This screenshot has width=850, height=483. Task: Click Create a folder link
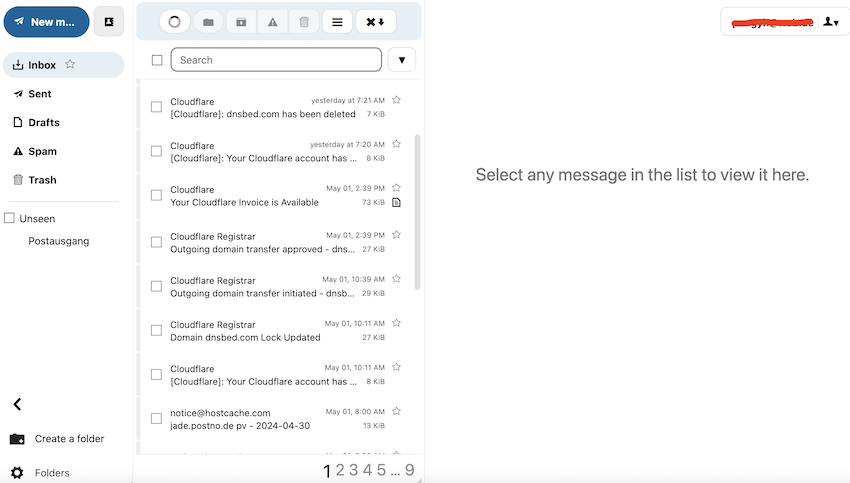coord(69,439)
